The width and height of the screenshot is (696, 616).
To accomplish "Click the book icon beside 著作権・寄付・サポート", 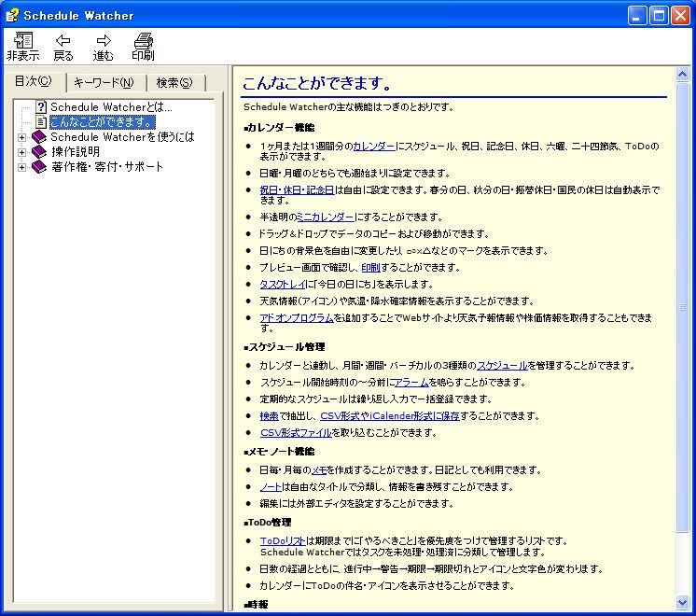I will pos(39,167).
